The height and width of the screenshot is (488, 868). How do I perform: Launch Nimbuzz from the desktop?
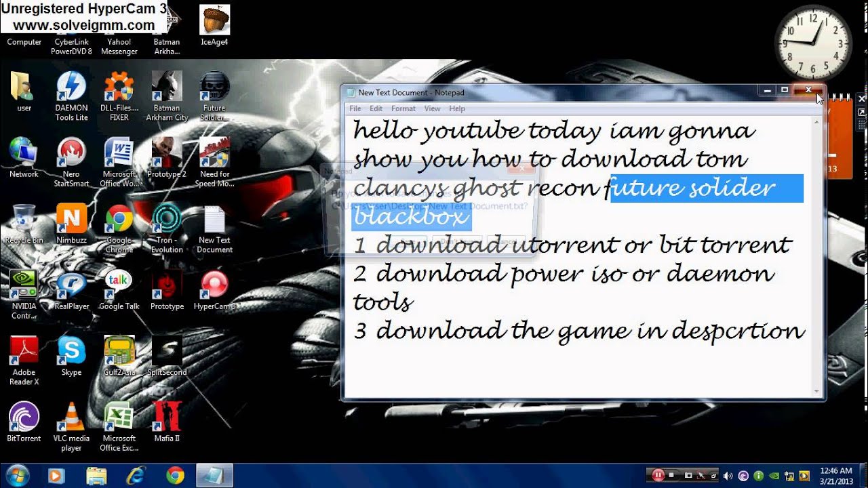(x=71, y=224)
